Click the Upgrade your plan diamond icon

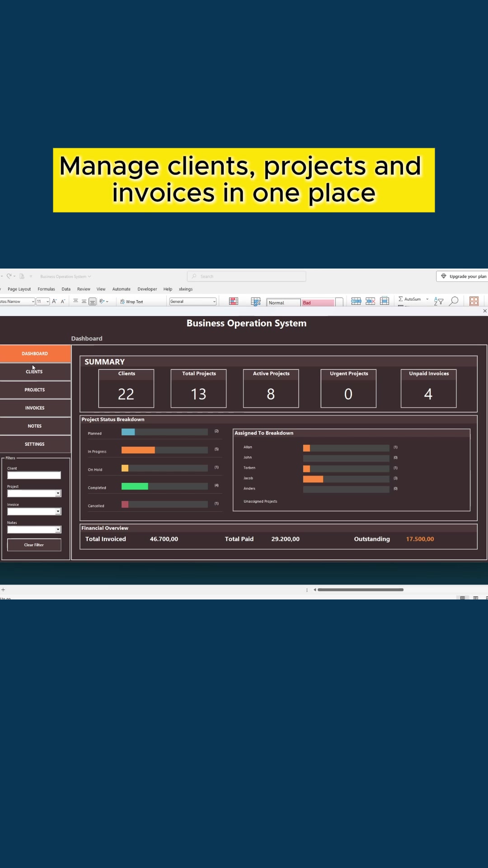(444, 276)
